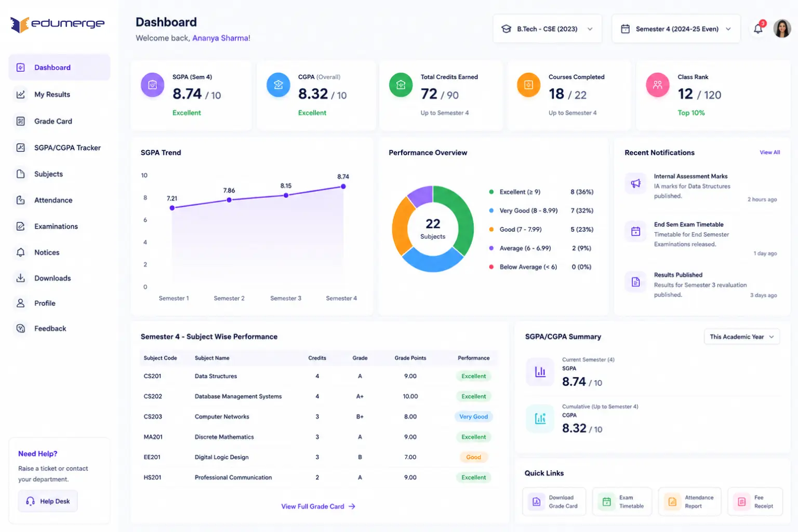Click the MA201 subject code
The width and height of the screenshot is (798, 532).
153,437
